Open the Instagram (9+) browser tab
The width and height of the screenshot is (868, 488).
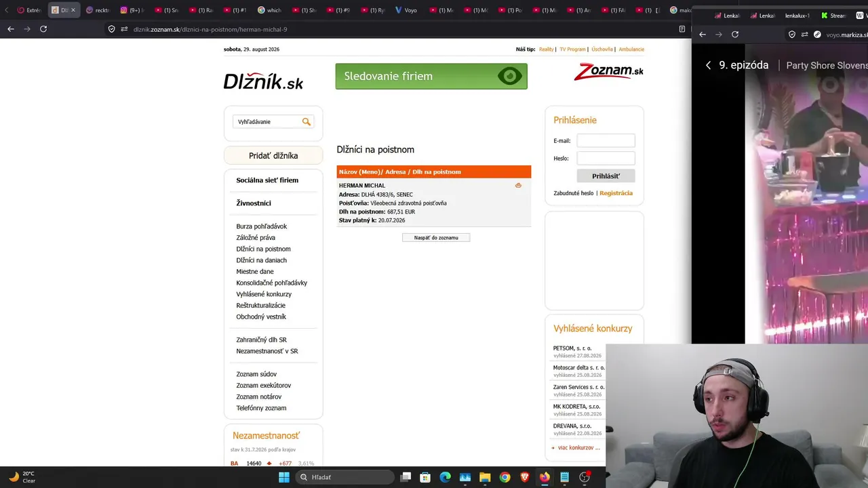click(x=133, y=10)
